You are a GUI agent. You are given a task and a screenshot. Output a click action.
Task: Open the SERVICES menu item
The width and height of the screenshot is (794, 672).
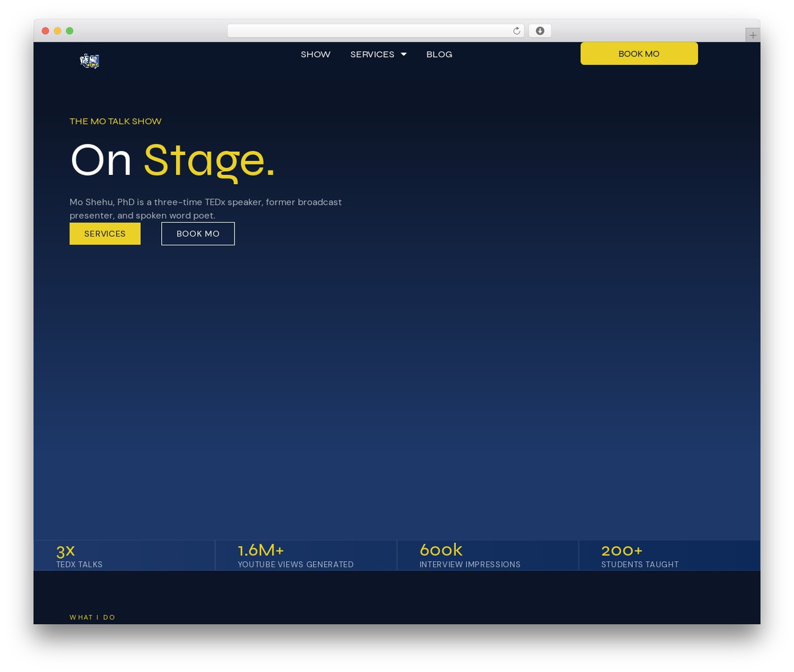click(x=372, y=55)
